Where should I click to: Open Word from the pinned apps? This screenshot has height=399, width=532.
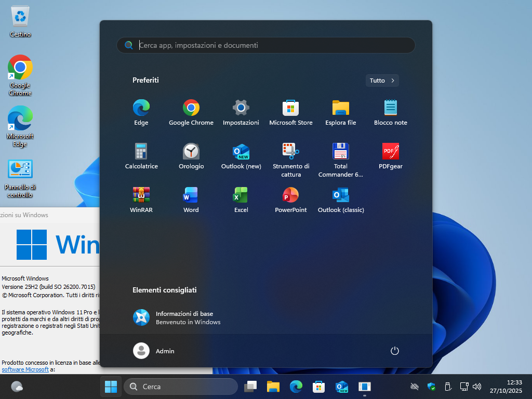191,200
